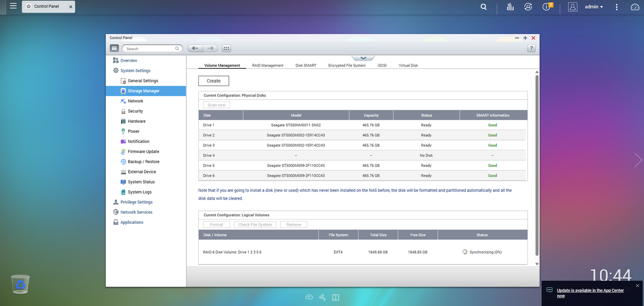Click the search magnifier in top bar
Viewport: 644px width, 306px height.
[483, 7]
